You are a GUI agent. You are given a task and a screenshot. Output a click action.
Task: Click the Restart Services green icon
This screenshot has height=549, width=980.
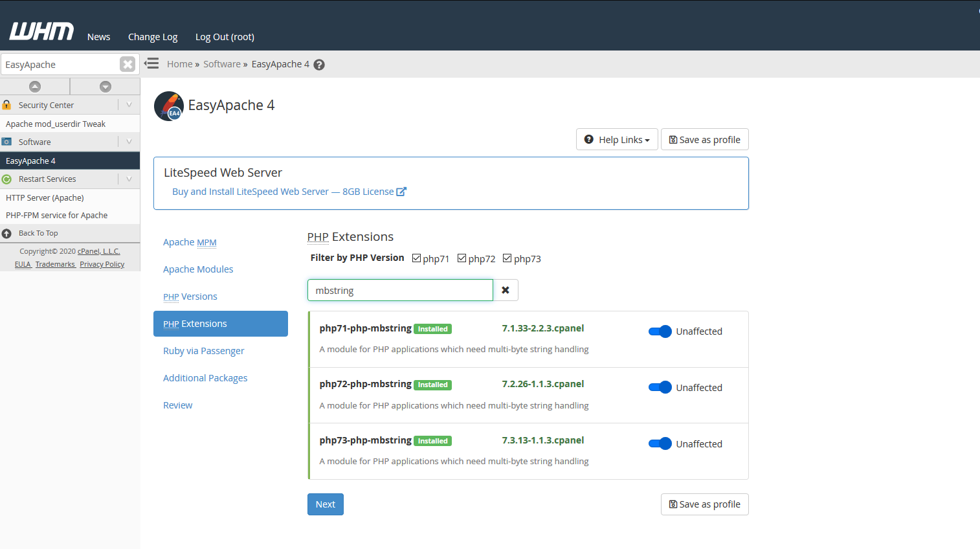pos(6,179)
